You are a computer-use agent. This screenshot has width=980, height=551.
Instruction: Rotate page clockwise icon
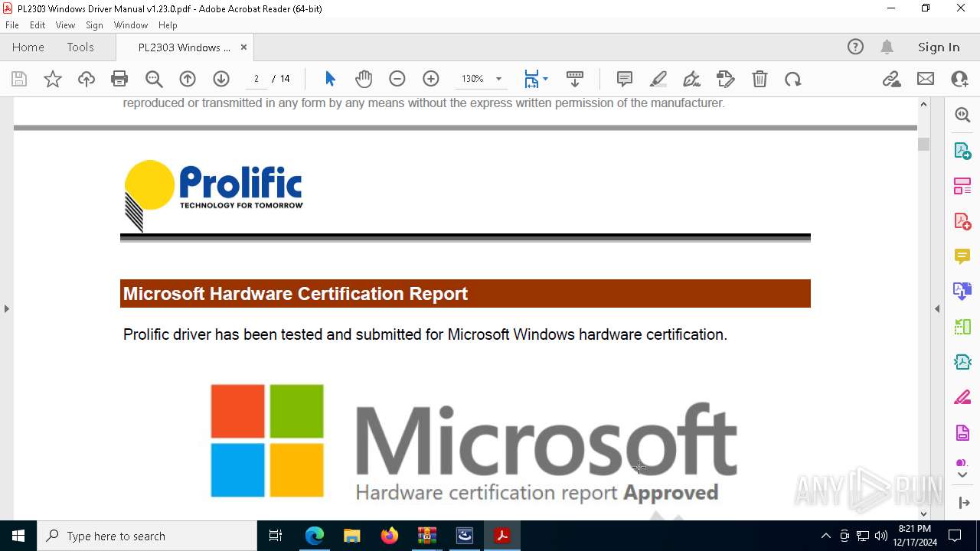point(793,79)
